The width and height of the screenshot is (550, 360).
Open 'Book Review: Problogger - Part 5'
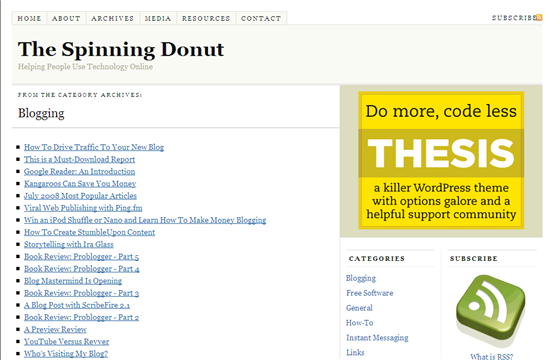(81, 256)
